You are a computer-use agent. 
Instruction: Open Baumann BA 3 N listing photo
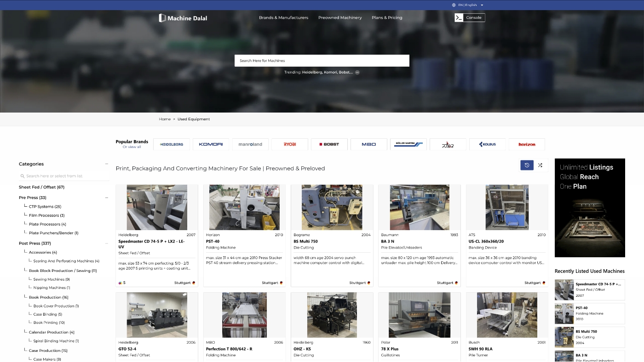coord(420,207)
